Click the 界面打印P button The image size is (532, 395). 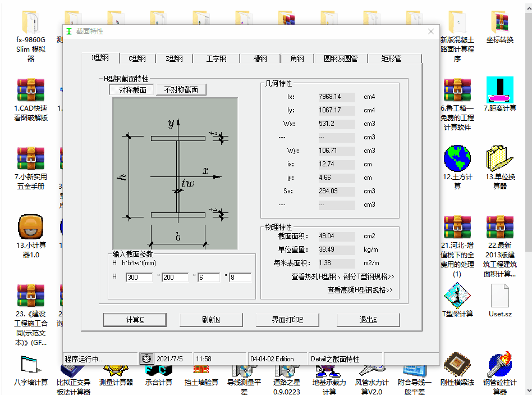click(x=287, y=319)
